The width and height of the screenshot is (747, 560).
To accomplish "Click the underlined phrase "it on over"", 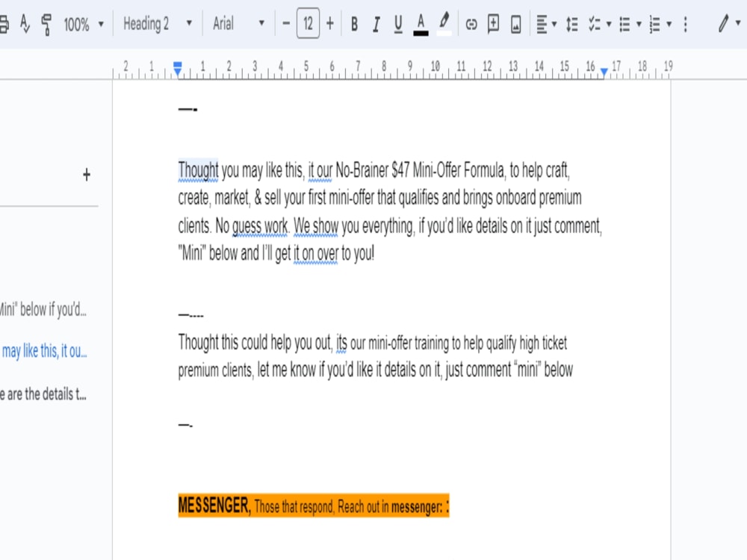I will click(x=315, y=253).
